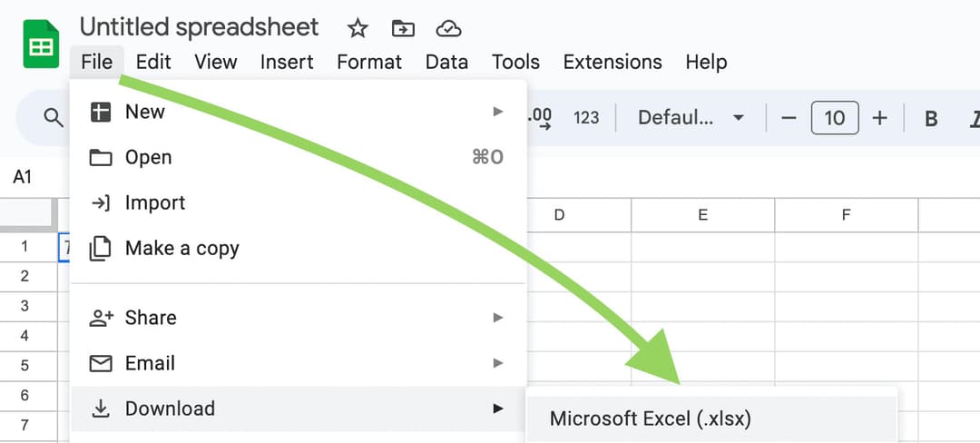Open the Tools menu
Image resolution: width=980 pixels, height=443 pixels.
click(515, 62)
